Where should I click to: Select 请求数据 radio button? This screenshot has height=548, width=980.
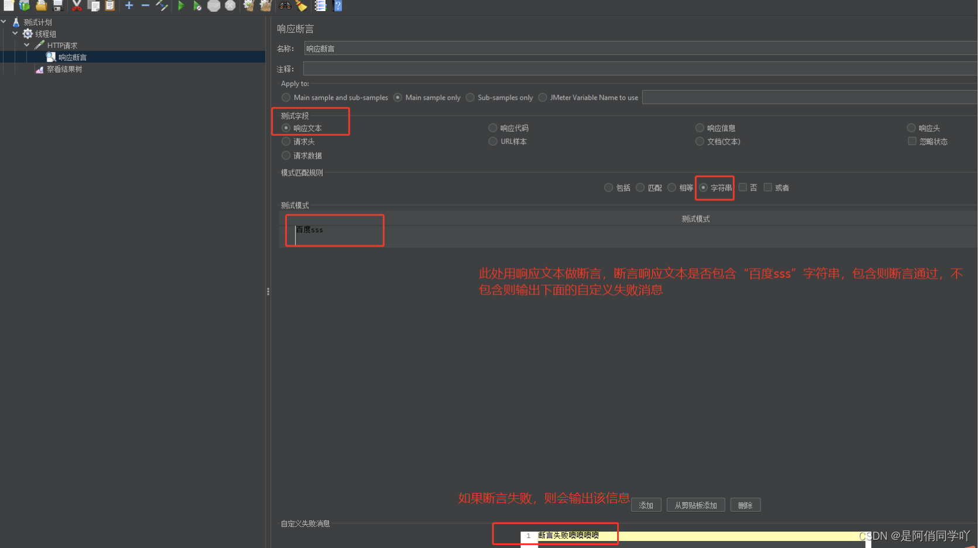point(286,155)
